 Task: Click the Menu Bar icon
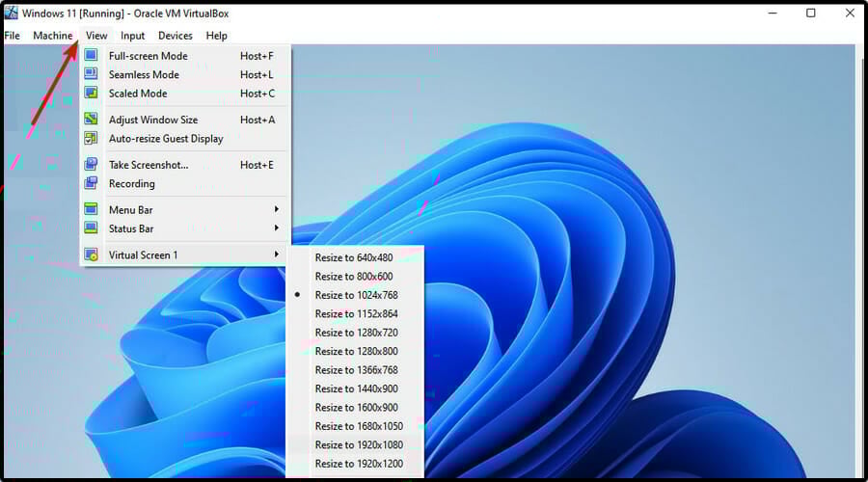coord(91,209)
